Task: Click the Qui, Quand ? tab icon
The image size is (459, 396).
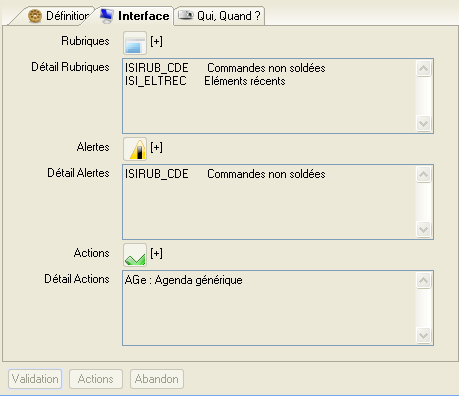Action: coord(186,15)
